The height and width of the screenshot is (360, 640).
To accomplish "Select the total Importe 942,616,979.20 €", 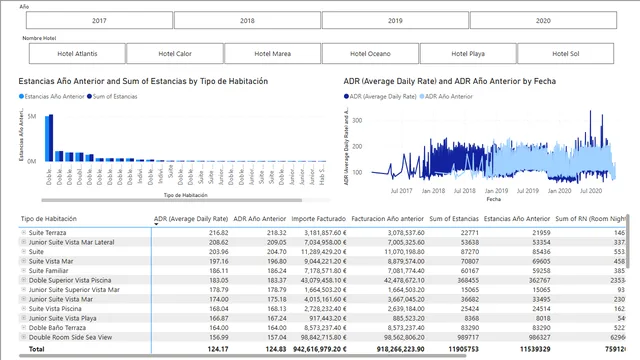I will pos(320,349).
